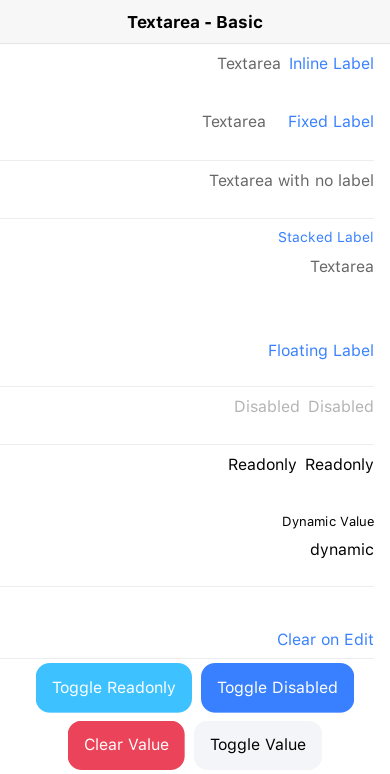Viewport: 390px width, 774px height.
Task: Click the greyed-out Disabled textarea row
Action: click(187, 416)
